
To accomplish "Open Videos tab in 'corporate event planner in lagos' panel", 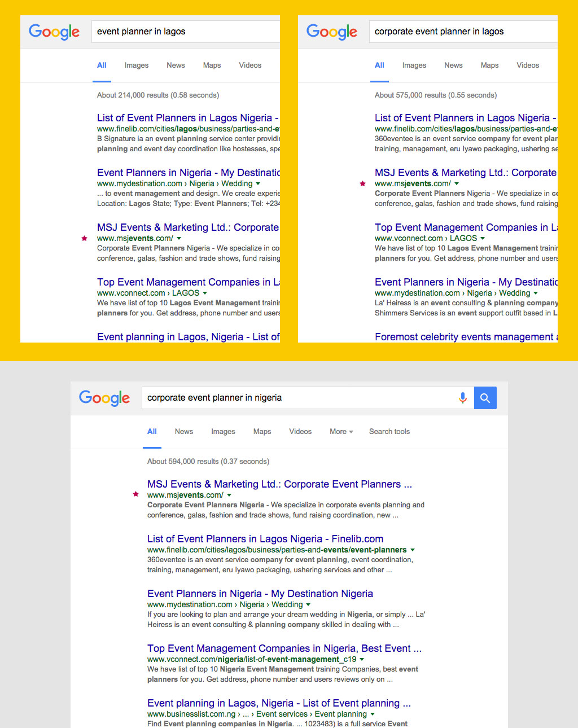I will pos(528,65).
